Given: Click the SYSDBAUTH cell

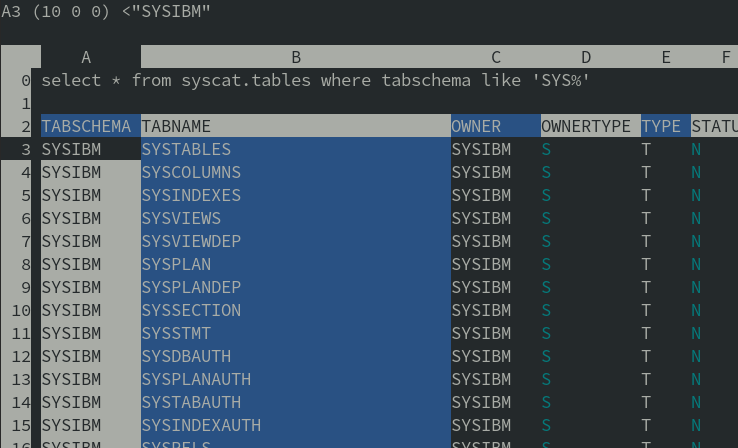Looking at the screenshot, I should pos(186,356).
